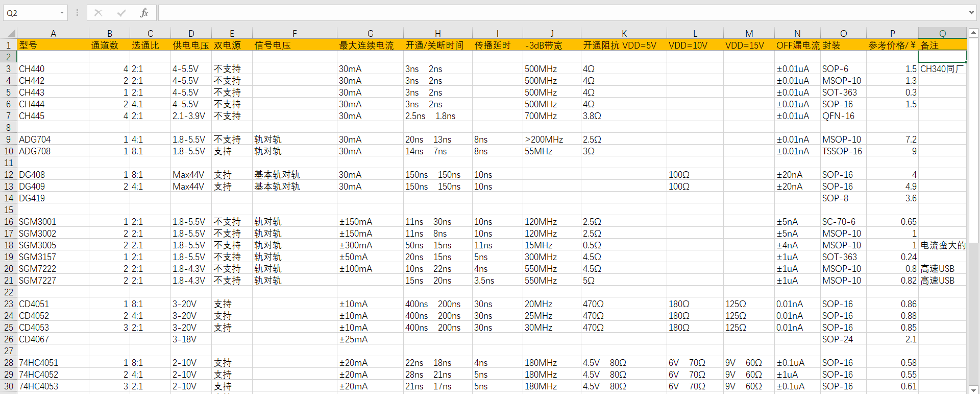Screen dimensions: 980x394
Task: Click cell SGM3001
Action: point(53,221)
